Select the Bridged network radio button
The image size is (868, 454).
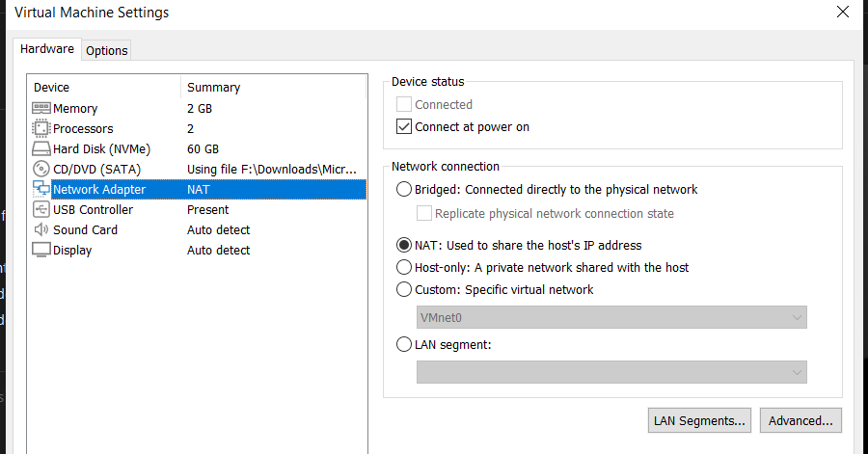[x=405, y=190]
